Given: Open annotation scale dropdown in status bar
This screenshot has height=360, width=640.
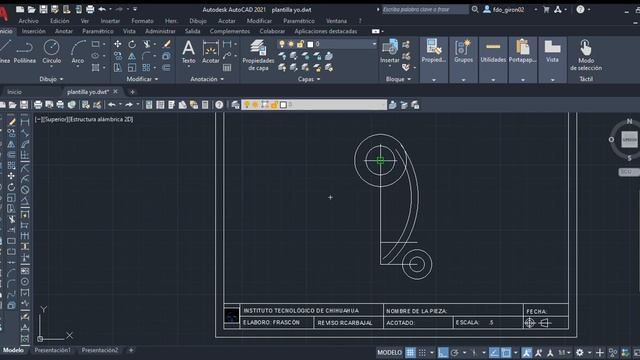Looking at the screenshot, I should 564,353.
